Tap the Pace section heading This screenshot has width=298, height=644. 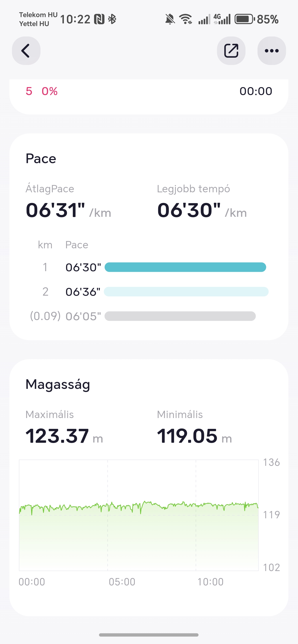tap(41, 158)
